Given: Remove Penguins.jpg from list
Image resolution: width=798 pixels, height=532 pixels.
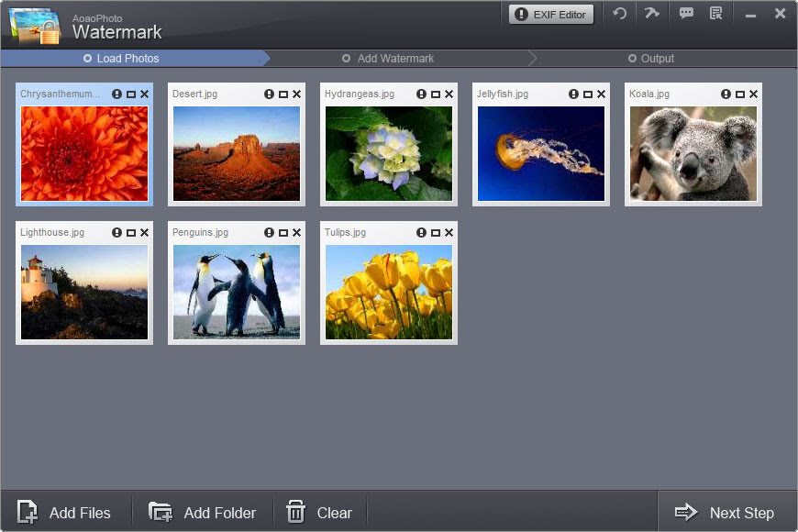Looking at the screenshot, I should coord(296,233).
